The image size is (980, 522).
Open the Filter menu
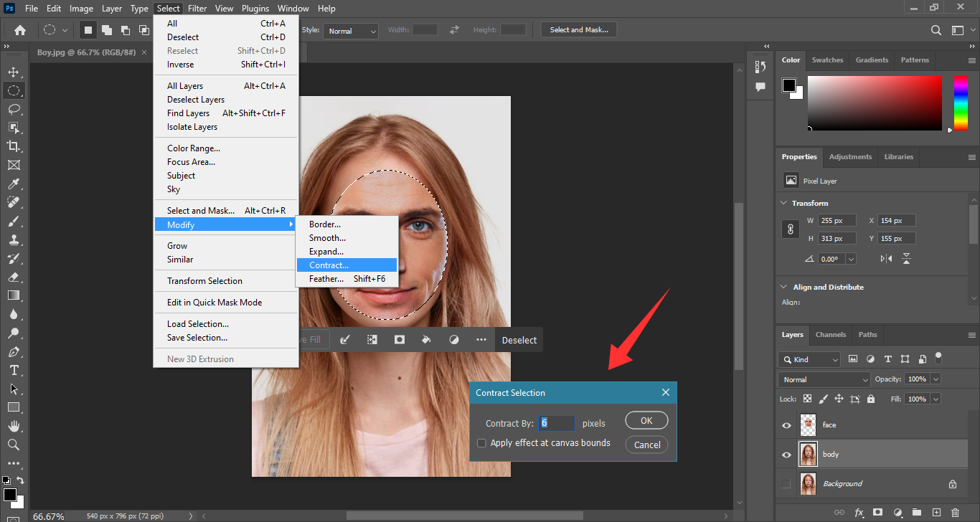[x=197, y=9]
